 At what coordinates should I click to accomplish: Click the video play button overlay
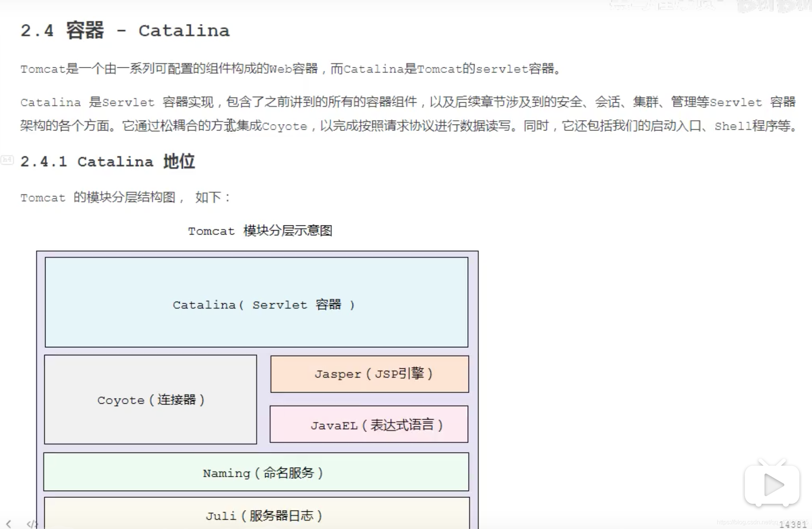(x=772, y=484)
